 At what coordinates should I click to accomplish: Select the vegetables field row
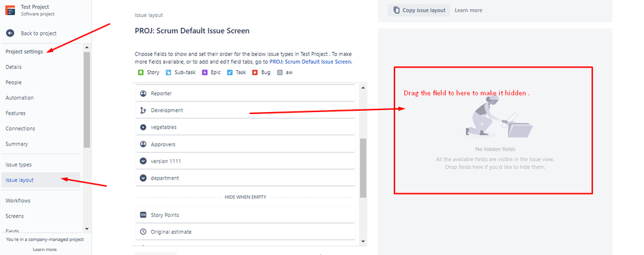(245, 127)
